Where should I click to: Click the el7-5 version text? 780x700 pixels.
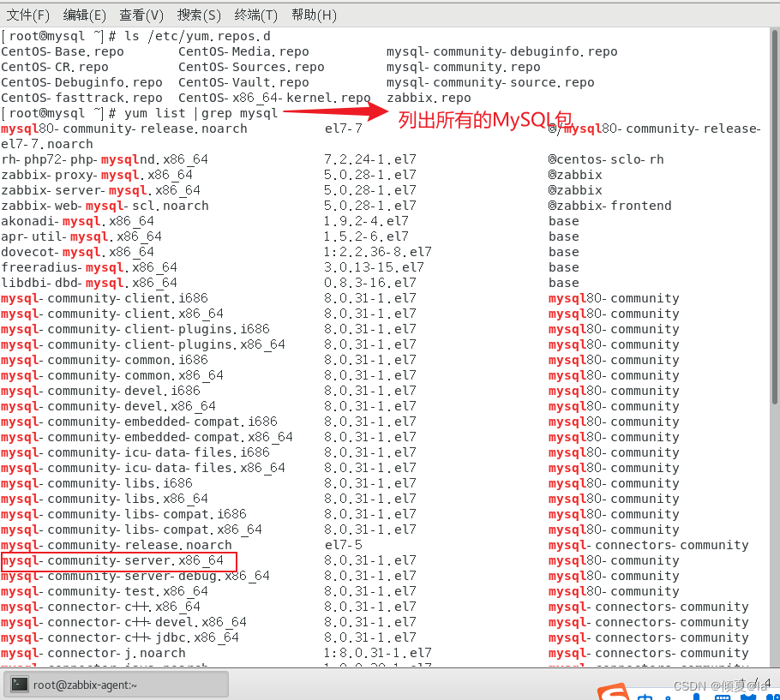pyautogui.click(x=343, y=545)
